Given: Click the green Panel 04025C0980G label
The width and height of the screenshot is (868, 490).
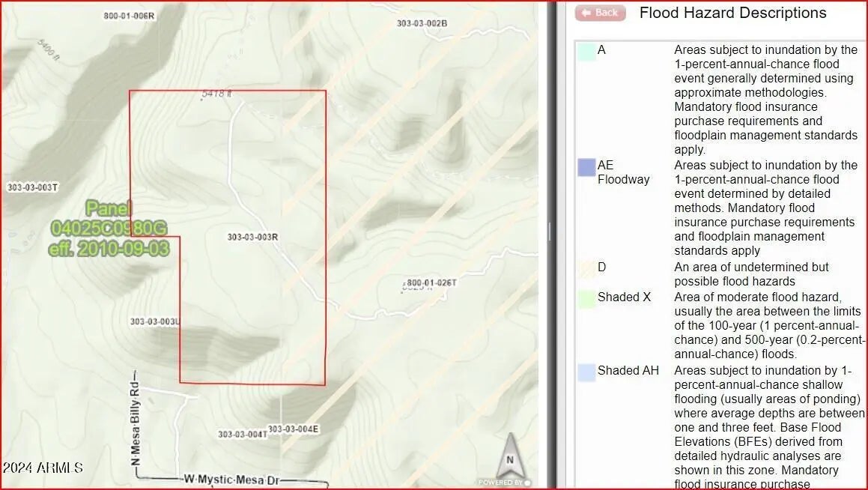Looking at the screenshot, I should [x=109, y=229].
